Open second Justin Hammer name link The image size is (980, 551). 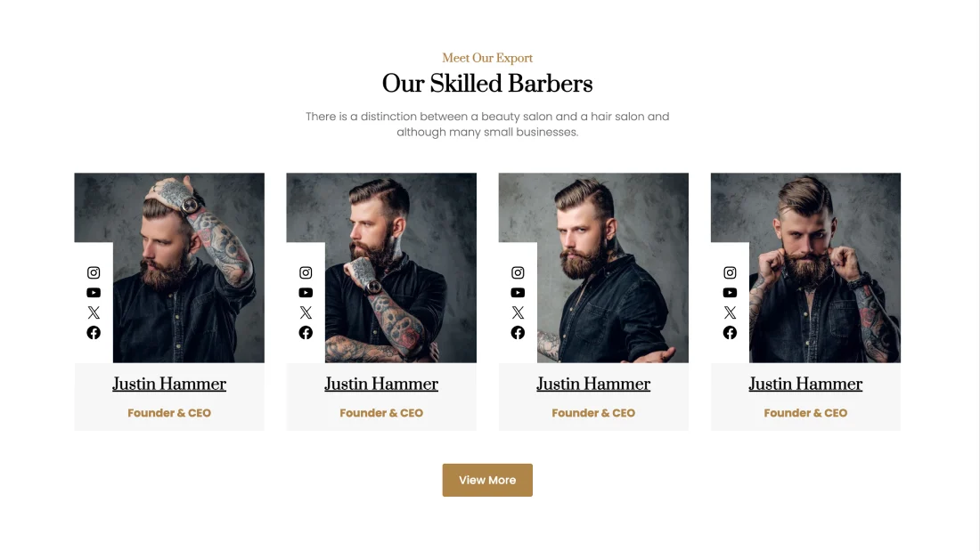[381, 384]
